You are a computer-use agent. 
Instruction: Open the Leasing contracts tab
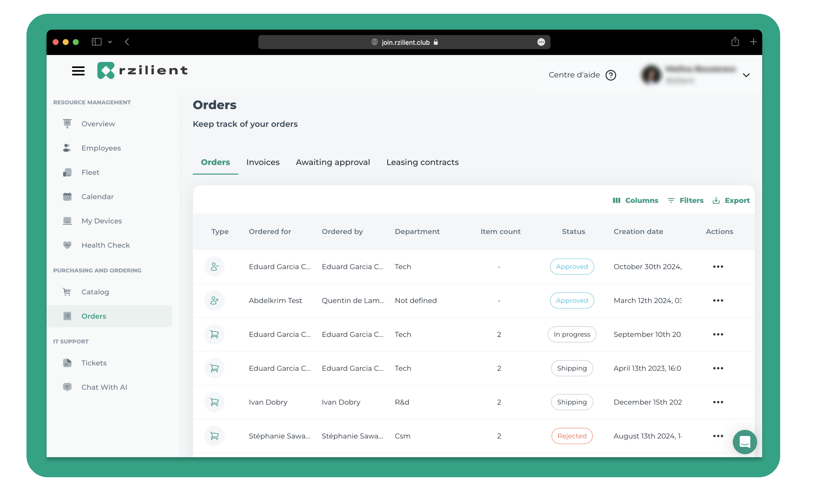click(x=422, y=162)
